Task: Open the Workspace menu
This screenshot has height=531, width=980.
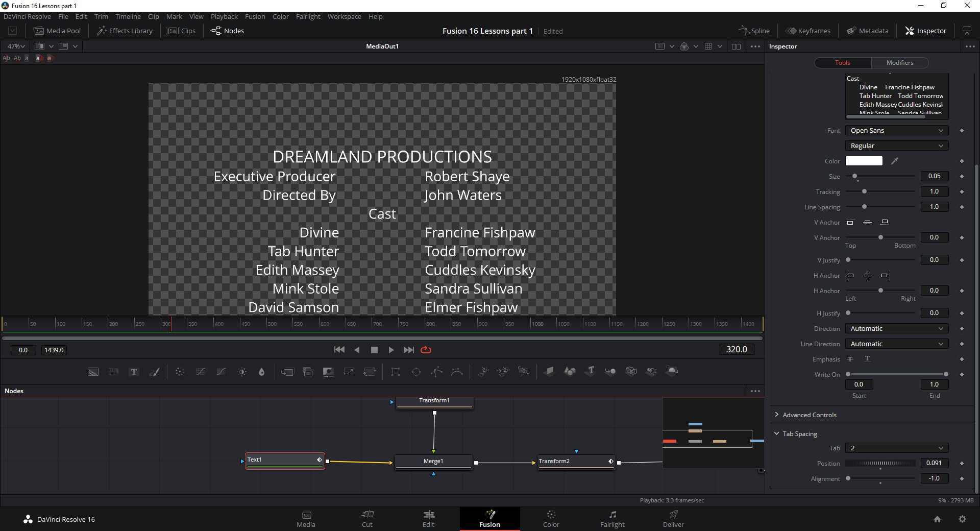Action: click(x=344, y=16)
